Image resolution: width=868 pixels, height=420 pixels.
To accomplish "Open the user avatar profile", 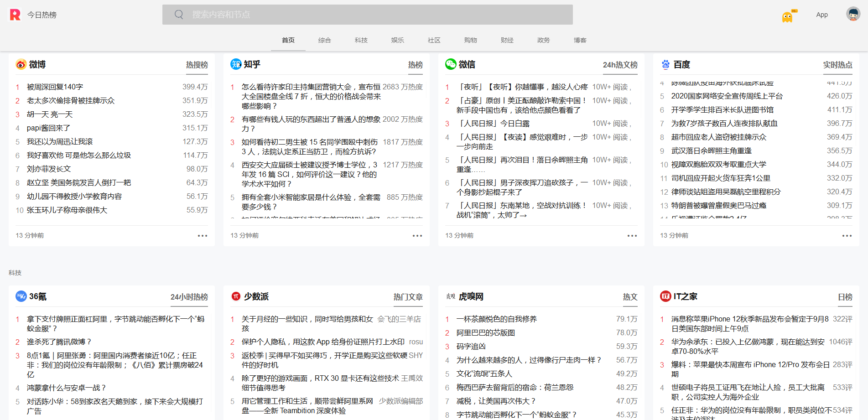I will pos(853,14).
